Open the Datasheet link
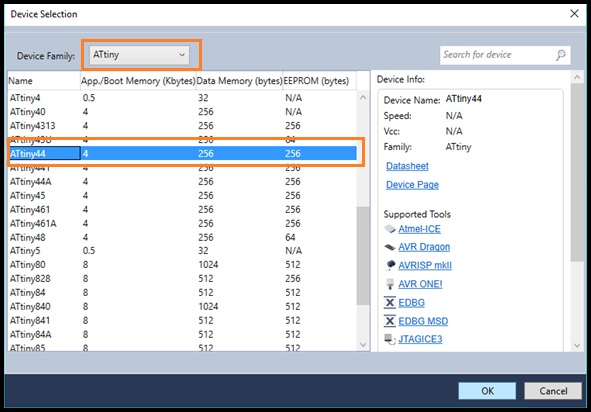Viewport: 591px width, 412px height. pyautogui.click(x=407, y=166)
